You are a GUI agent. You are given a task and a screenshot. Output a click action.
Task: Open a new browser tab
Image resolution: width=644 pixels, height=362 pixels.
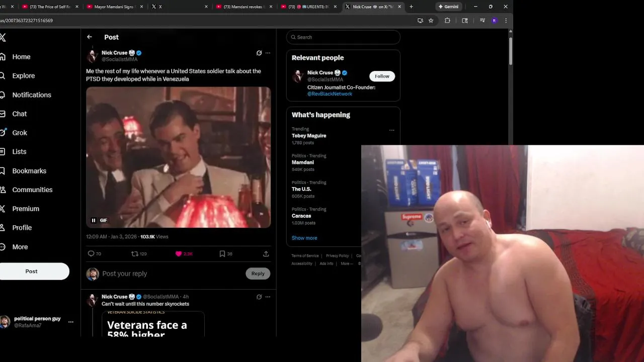[x=411, y=7]
